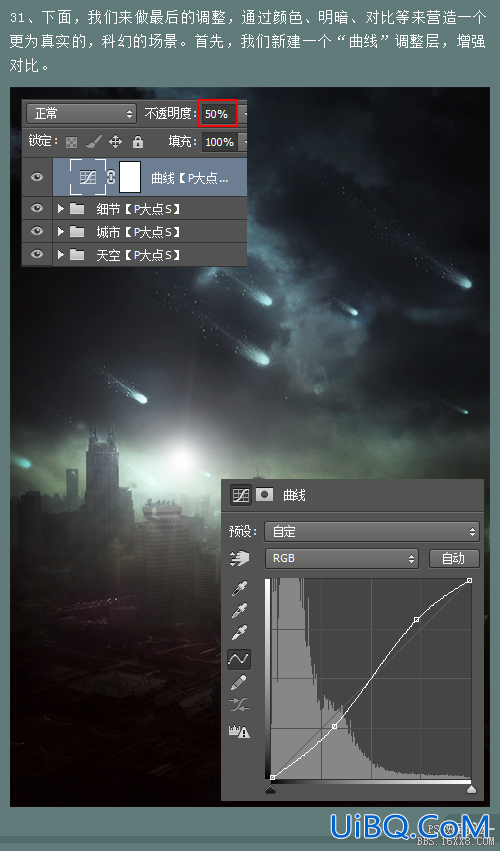The width and height of the screenshot is (500, 851).
Task: Click the white input slider triangle
Action: [472, 790]
